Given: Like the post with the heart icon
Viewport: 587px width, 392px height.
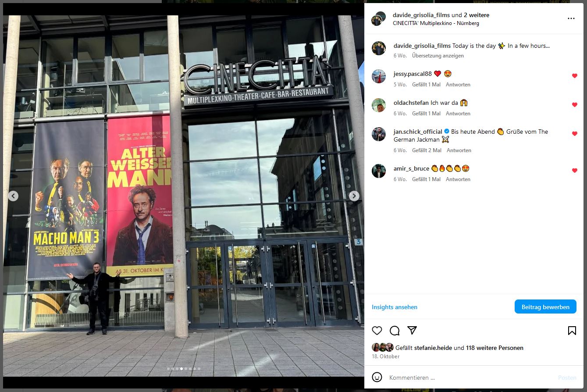Looking at the screenshot, I should pos(377,331).
